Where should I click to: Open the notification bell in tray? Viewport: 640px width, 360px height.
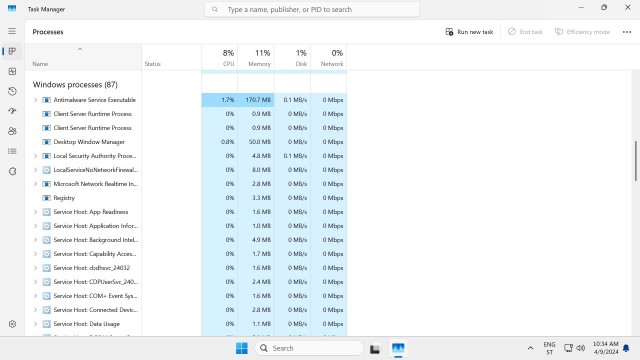(x=626, y=348)
